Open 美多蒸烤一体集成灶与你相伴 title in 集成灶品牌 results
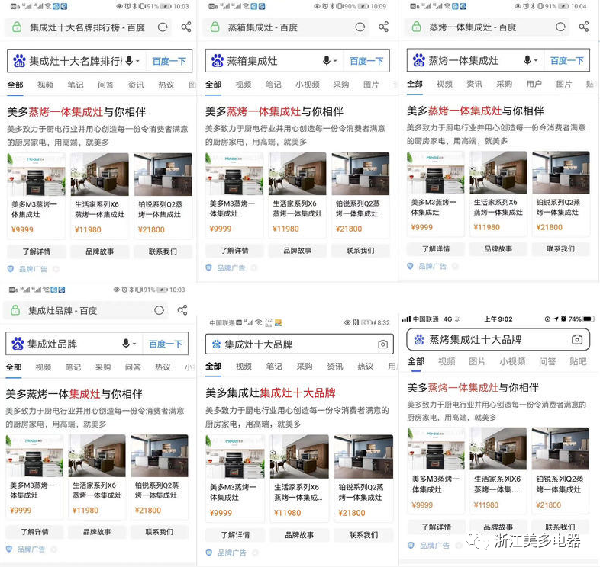Image resolution: width=600 pixels, height=567 pixels. click(74, 394)
